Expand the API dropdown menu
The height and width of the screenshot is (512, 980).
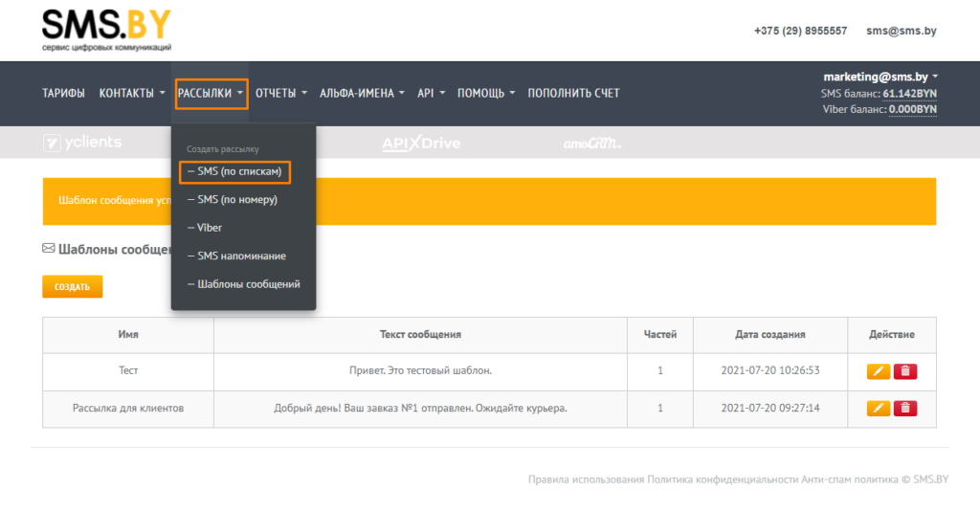(x=432, y=93)
